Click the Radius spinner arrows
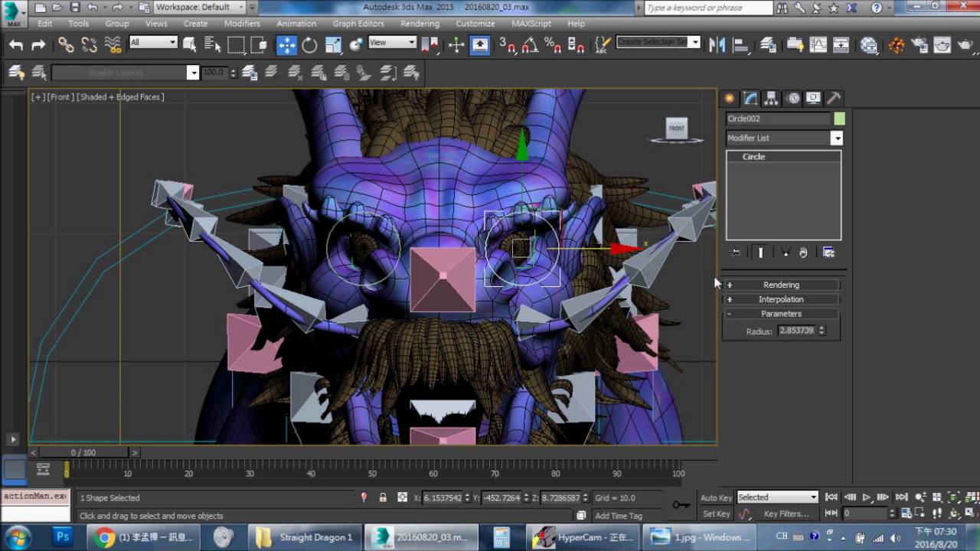 tap(822, 331)
